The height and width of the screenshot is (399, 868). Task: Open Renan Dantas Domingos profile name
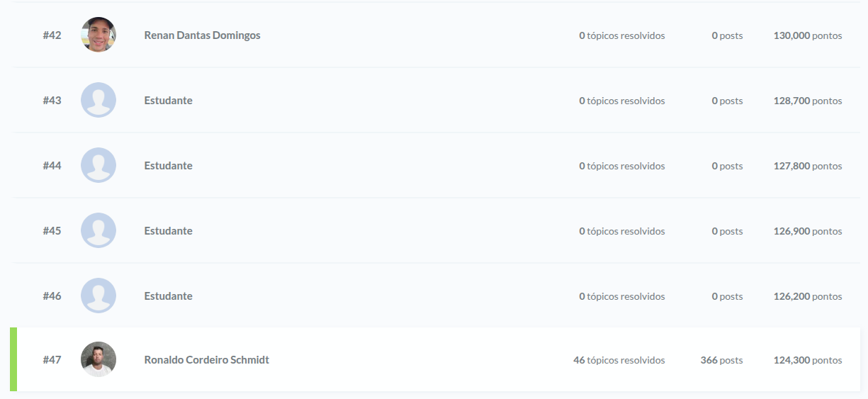pos(202,35)
